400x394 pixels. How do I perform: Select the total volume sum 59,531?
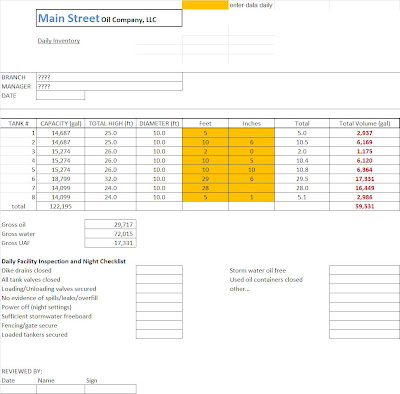pos(365,206)
